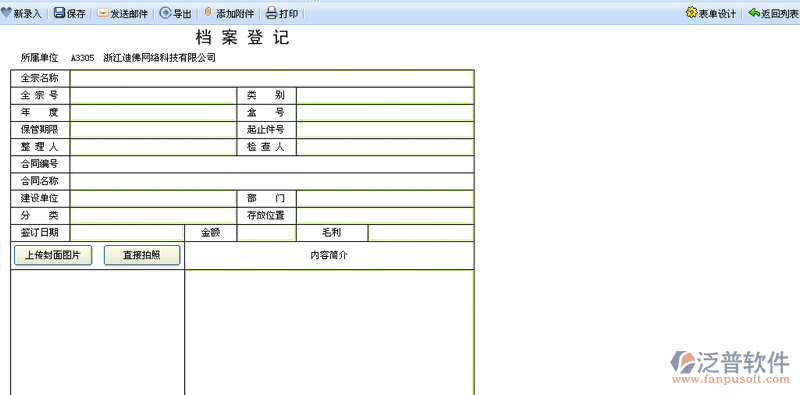Click the 保存 toolbar label
Screen dimensions: 800x395
pyautogui.click(x=76, y=14)
